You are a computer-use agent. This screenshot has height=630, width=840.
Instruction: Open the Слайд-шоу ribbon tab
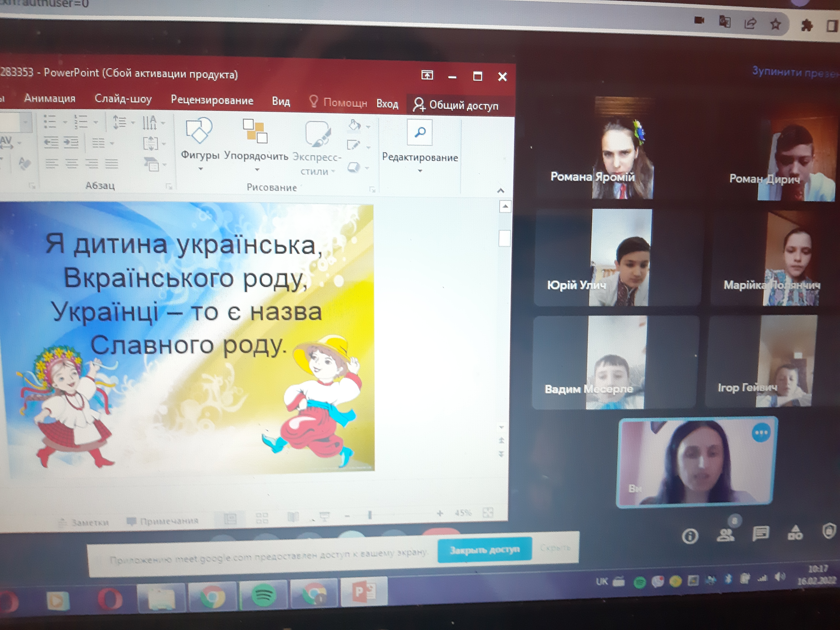click(123, 99)
